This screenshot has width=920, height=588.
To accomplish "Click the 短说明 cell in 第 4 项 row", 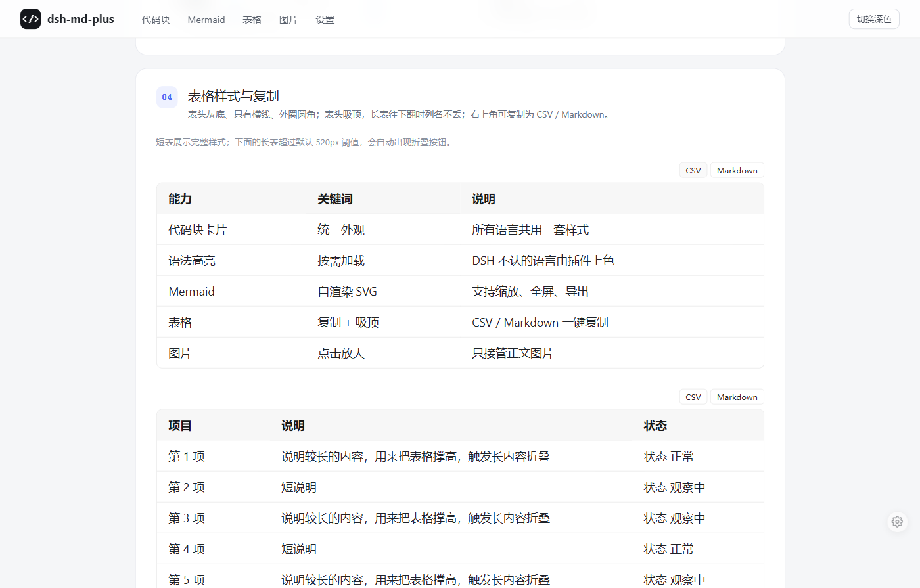I will tap(451, 549).
